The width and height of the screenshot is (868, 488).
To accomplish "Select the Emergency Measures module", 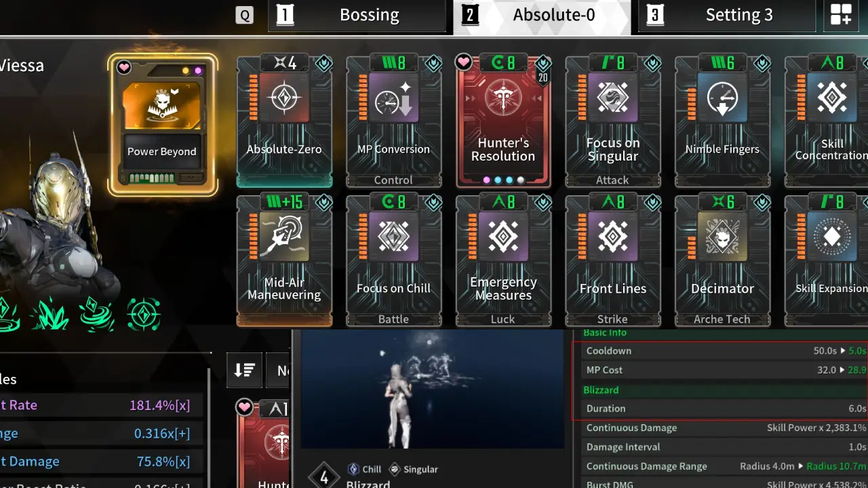I will pos(503,261).
